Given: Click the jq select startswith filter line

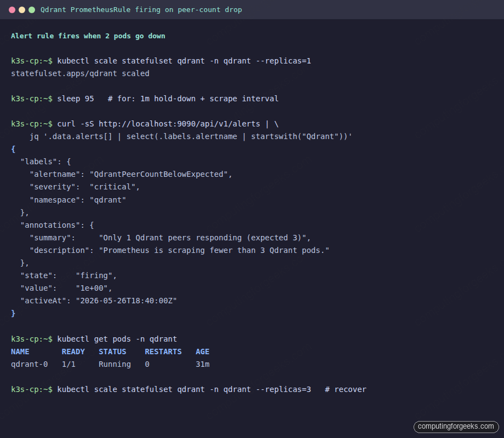Looking at the screenshot, I should click(x=191, y=136).
